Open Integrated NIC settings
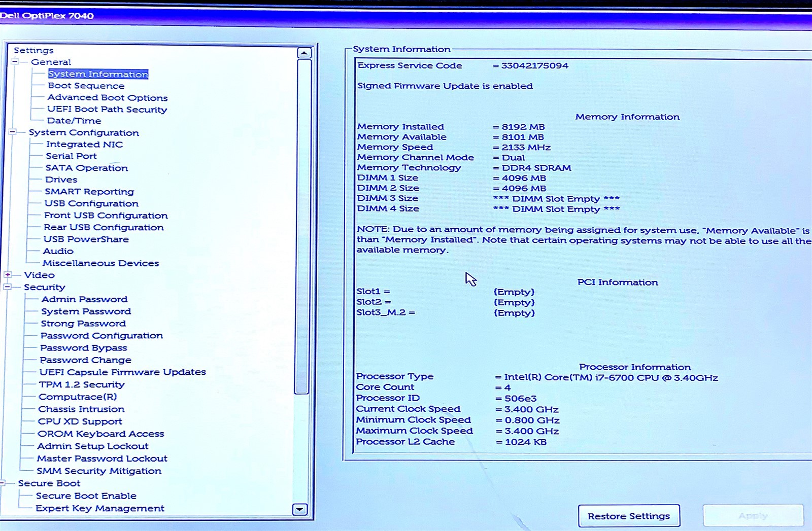The height and width of the screenshot is (531, 812). (x=84, y=144)
